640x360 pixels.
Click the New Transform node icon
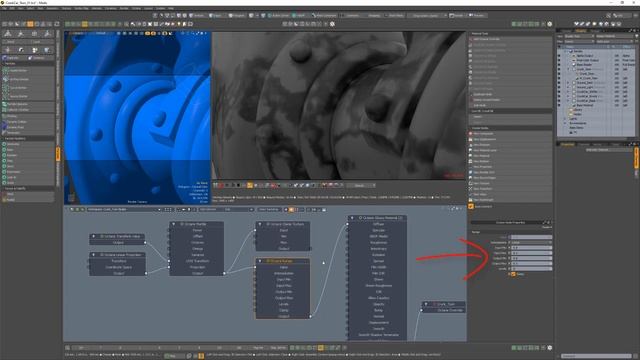pos(471,189)
